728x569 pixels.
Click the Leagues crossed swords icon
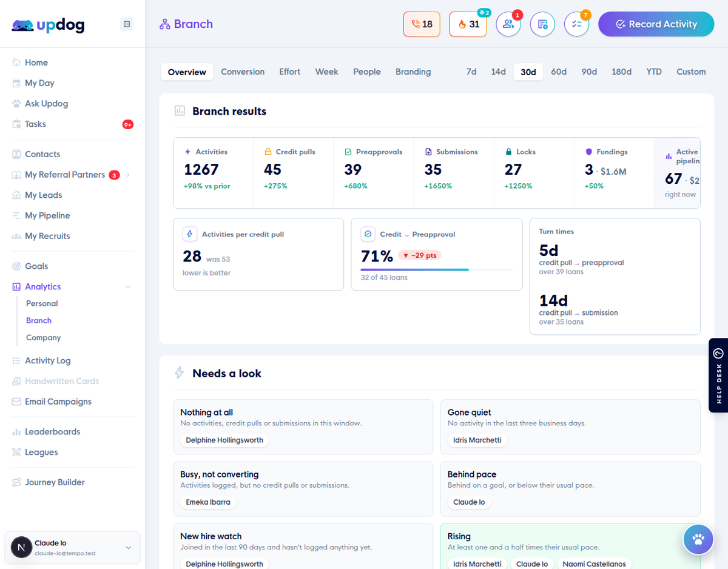pos(16,453)
